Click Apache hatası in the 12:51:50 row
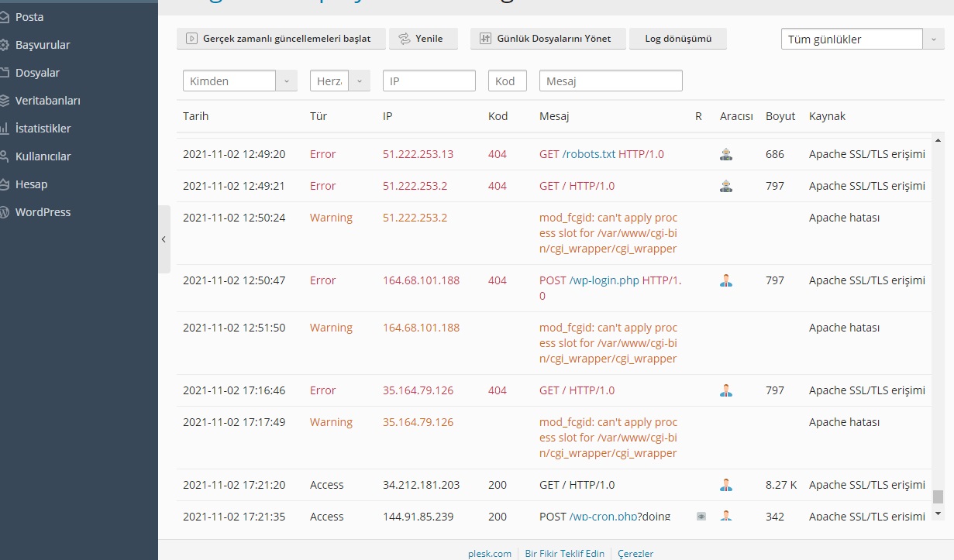 click(x=844, y=328)
